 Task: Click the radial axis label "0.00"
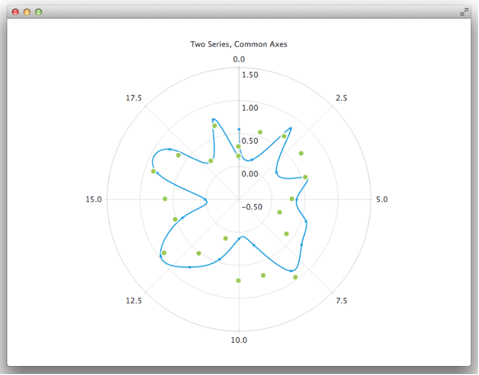pos(250,174)
